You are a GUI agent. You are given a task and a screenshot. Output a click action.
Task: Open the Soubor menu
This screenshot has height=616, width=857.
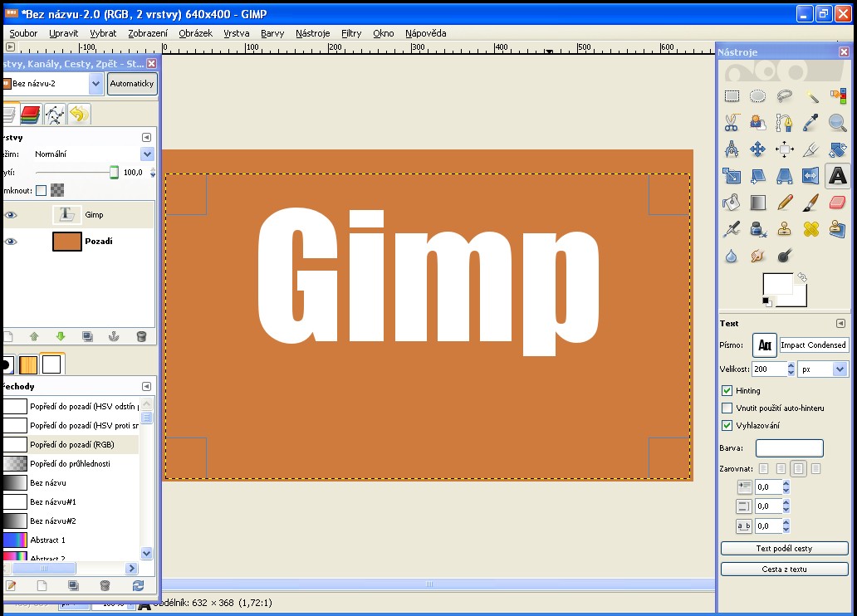23,33
